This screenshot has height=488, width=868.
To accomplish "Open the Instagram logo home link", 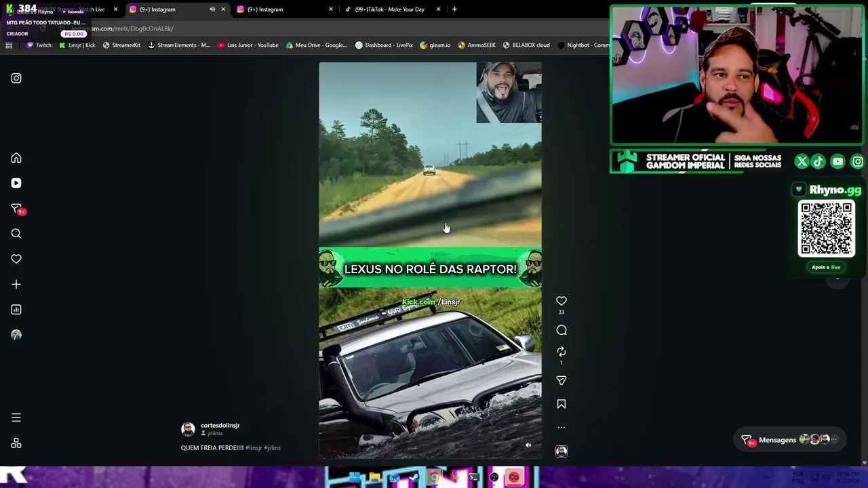I will [x=16, y=78].
